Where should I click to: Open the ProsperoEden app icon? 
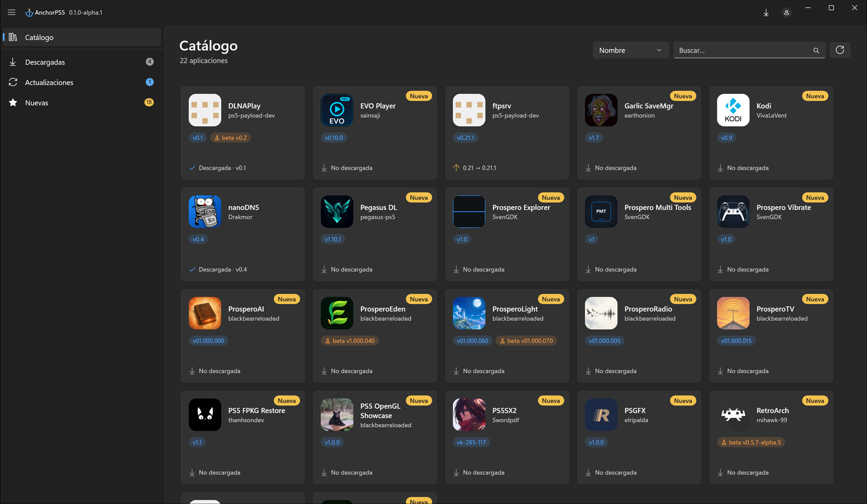click(x=337, y=313)
